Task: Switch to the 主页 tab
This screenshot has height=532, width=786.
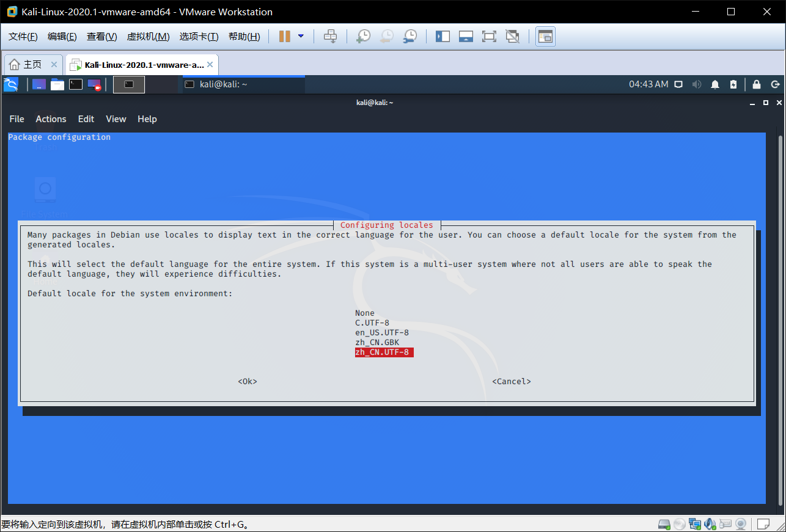Action: [33, 65]
